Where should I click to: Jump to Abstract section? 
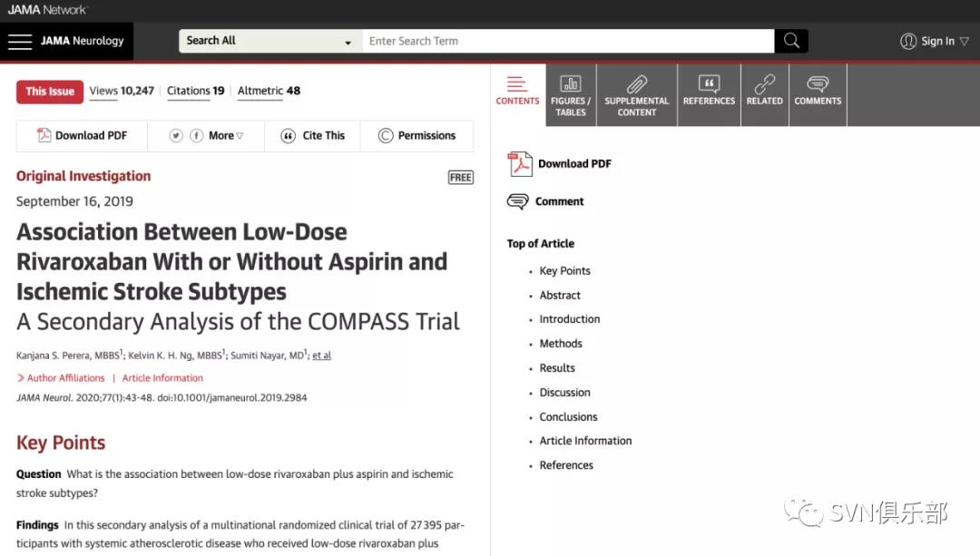[x=560, y=296]
